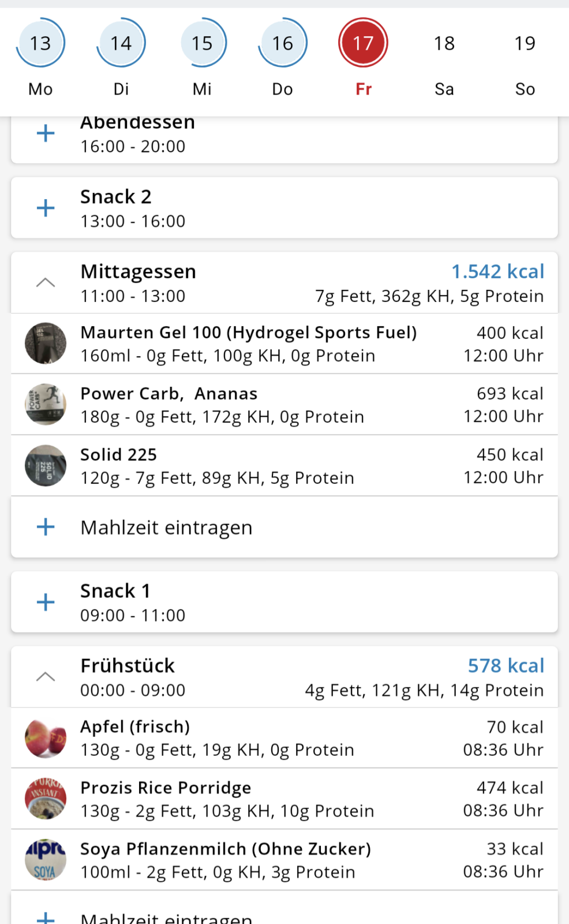Click plus icon next to Mahlzeit eintragen under Mittagessen

point(46,527)
